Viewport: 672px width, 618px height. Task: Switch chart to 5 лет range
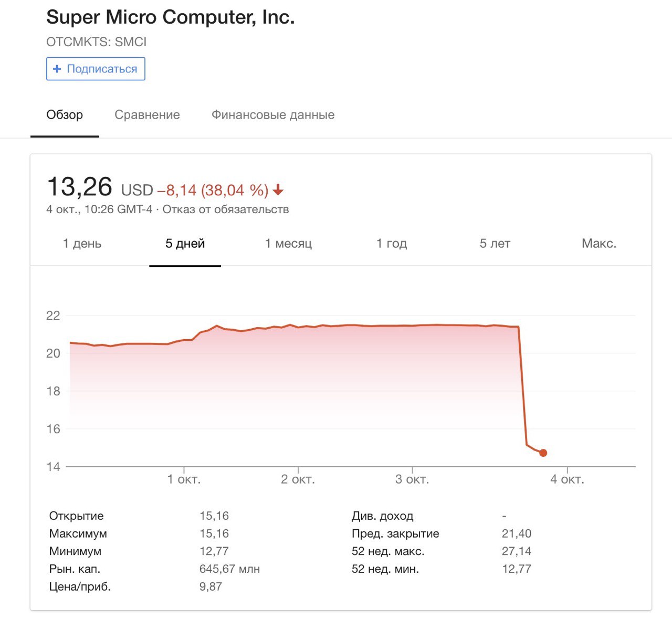[495, 244]
